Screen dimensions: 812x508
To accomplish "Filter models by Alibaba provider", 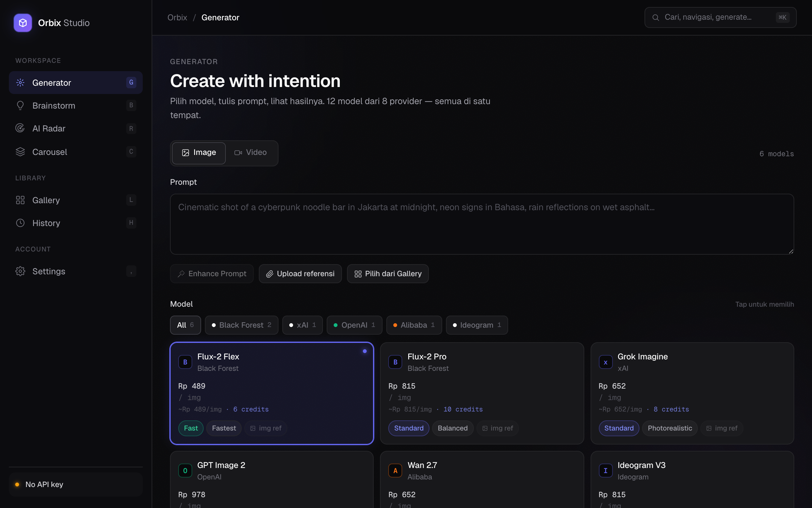I will (414, 325).
